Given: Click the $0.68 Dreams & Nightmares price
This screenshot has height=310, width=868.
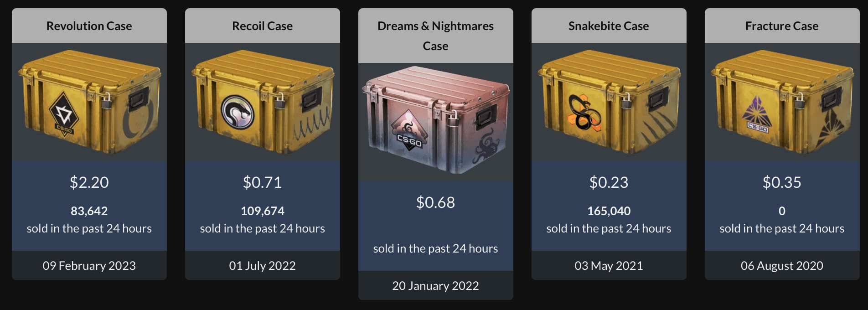Looking at the screenshot, I should pyautogui.click(x=435, y=203).
